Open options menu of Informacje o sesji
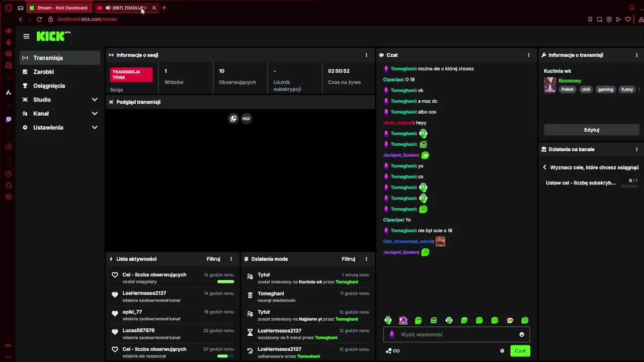Screen dimensions: 644x362 (x=366, y=55)
